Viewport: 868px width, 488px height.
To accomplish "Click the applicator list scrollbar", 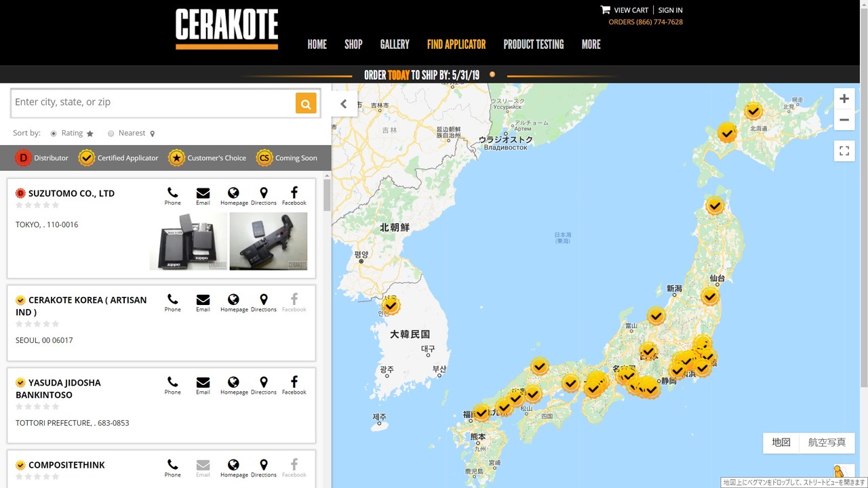I will point(327,197).
